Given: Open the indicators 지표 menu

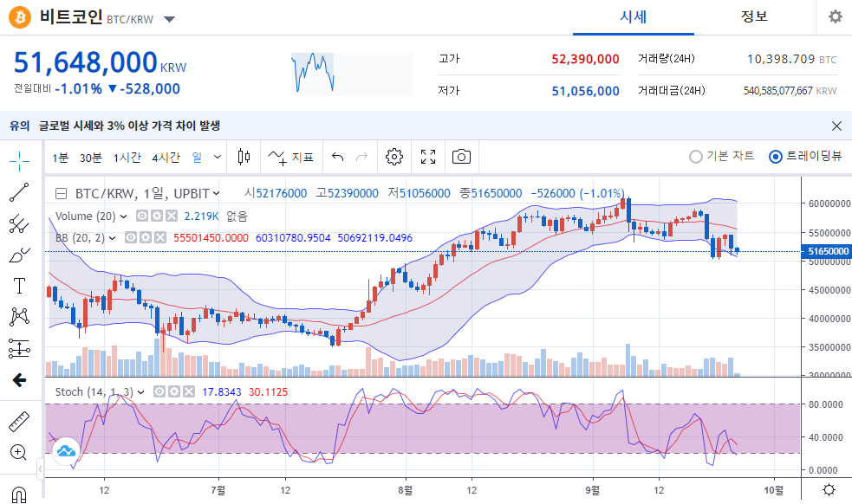Looking at the screenshot, I should (x=290, y=157).
